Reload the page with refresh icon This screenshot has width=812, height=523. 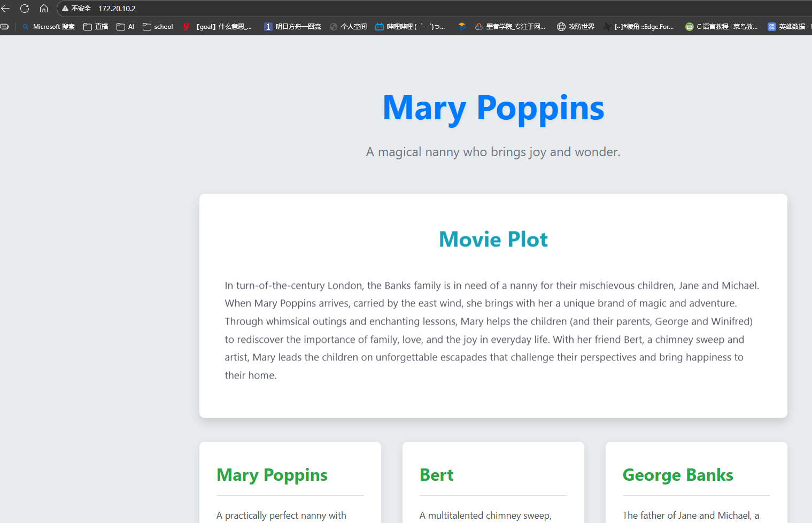[25, 9]
